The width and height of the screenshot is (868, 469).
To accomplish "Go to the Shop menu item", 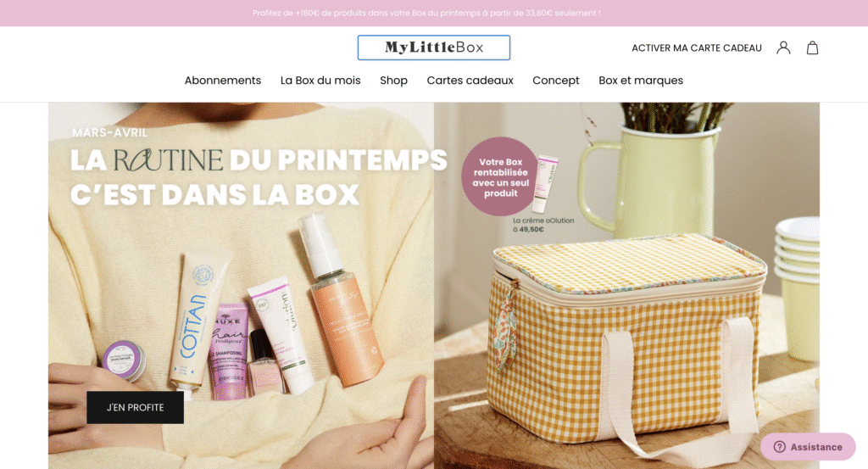I will coord(393,81).
